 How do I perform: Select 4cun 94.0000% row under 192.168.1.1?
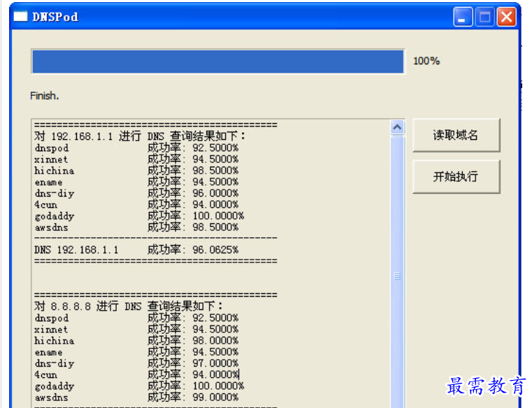click(136, 204)
